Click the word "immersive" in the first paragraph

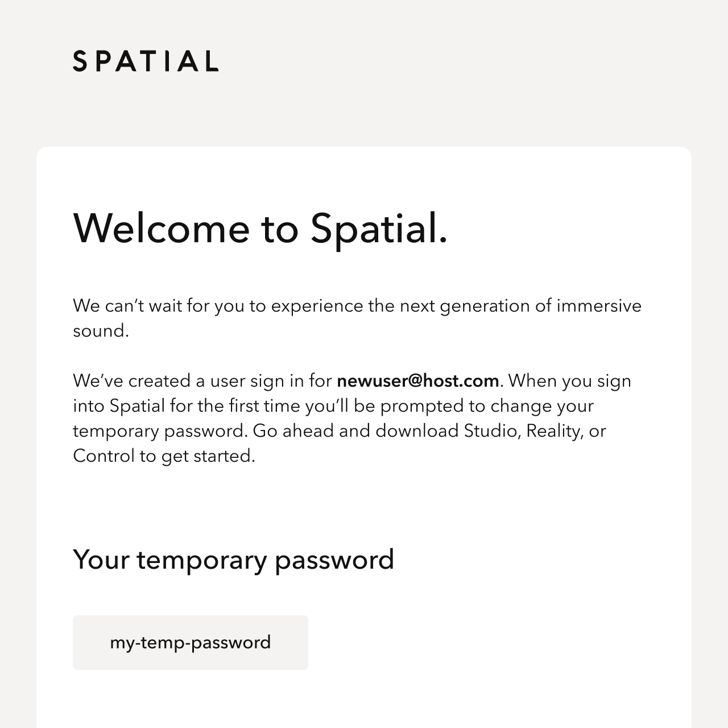click(x=599, y=305)
